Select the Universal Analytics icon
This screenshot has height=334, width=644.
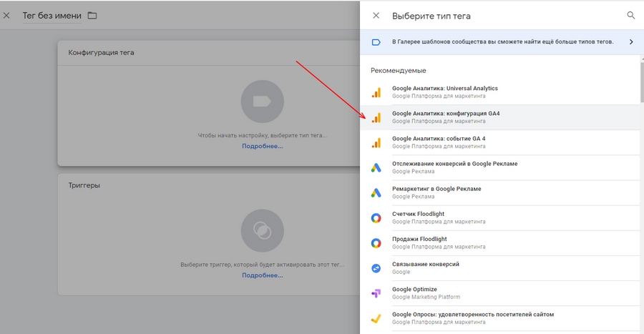[376, 92]
